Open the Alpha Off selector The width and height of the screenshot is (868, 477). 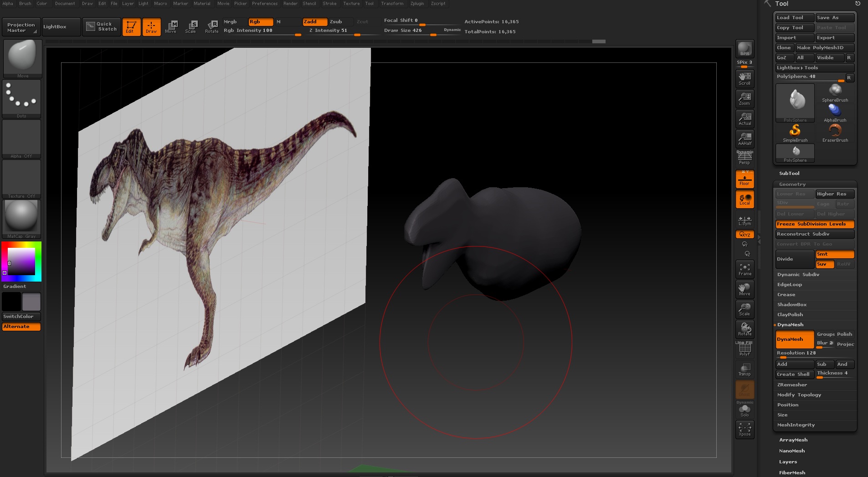click(21, 139)
